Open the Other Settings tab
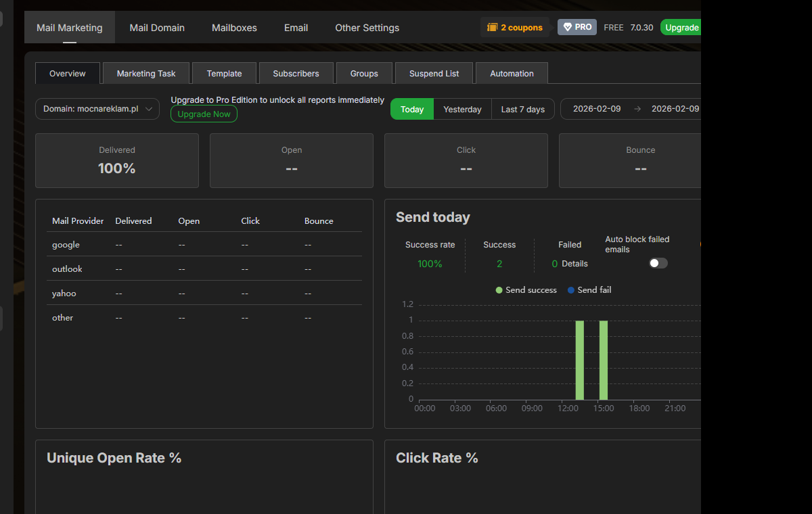The image size is (812, 514). pyautogui.click(x=367, y=28)
